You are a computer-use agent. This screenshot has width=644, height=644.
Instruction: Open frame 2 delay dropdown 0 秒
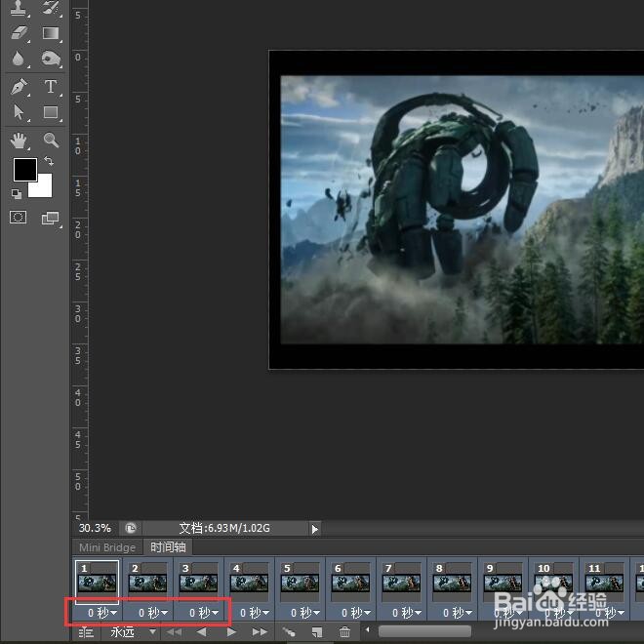point(153,613)
